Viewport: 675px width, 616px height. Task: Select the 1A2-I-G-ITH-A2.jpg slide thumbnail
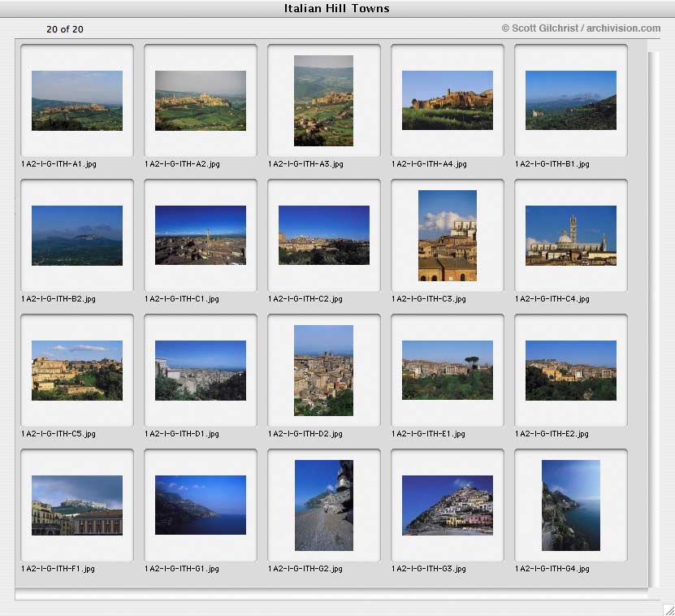point(201,101)
